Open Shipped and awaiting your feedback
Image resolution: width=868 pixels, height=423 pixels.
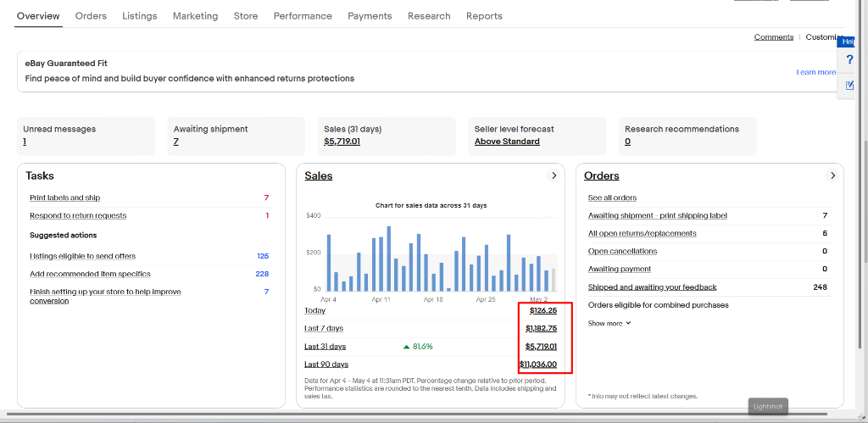tap(652, 287)
